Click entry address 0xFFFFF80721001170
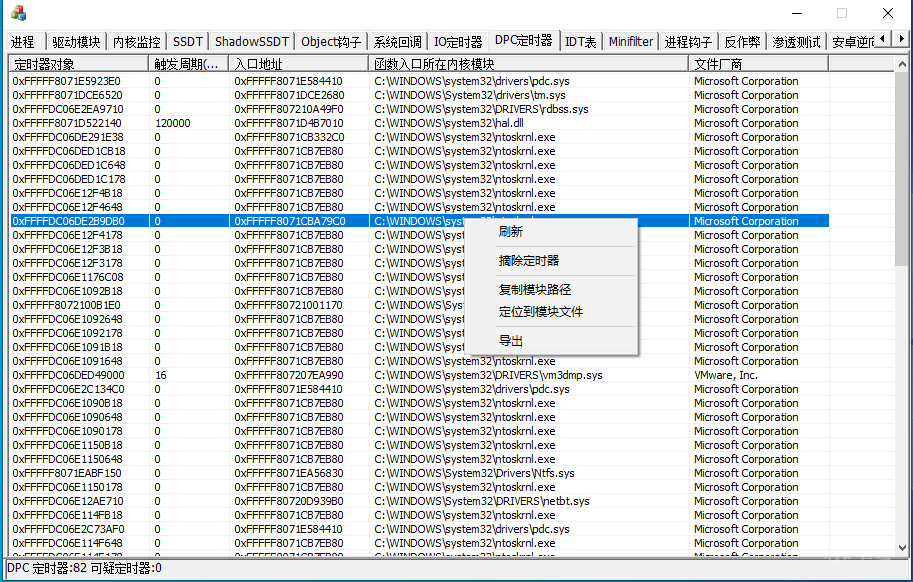 pos(288,305)
